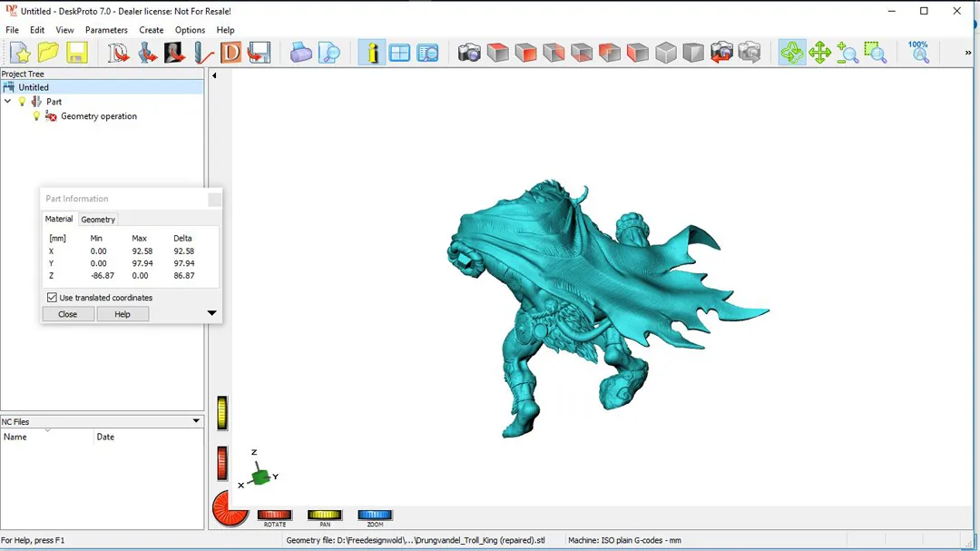Open the View menu
This screenshot has height=551, width=980.
click(x=64, y=30)
